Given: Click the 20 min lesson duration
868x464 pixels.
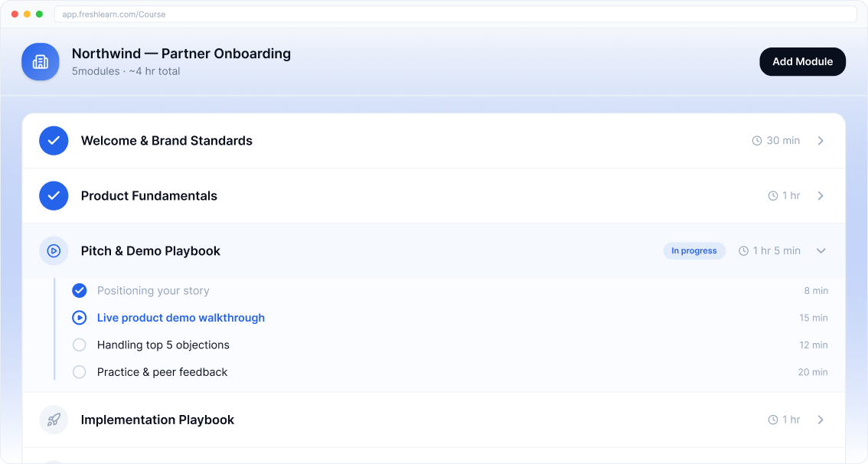Looking at the screenshot, I should (x=813, y=372).
